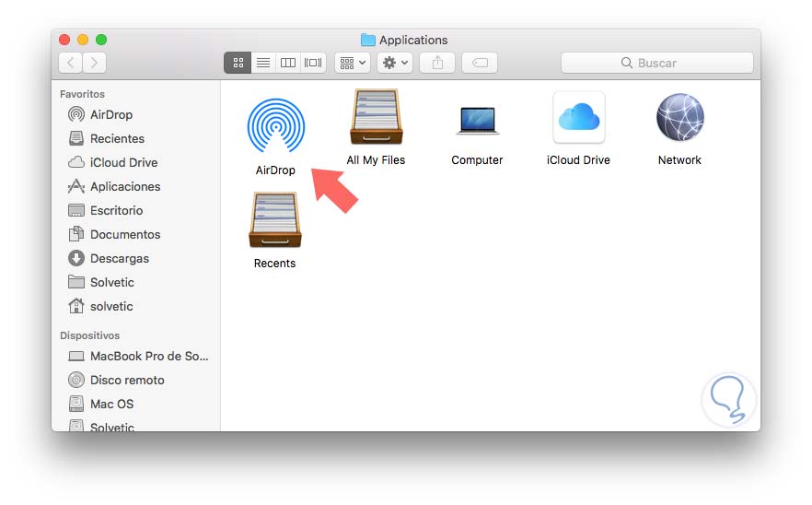Minimize the window with the yellow button
812x505 pixels.
click(x=83, y=40)
